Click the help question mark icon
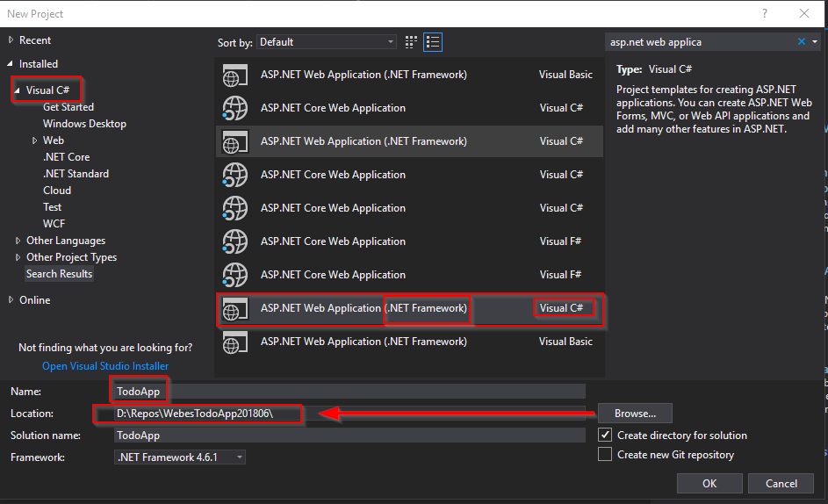This screenshot has width=828, height=504. (x=765, y=13)
